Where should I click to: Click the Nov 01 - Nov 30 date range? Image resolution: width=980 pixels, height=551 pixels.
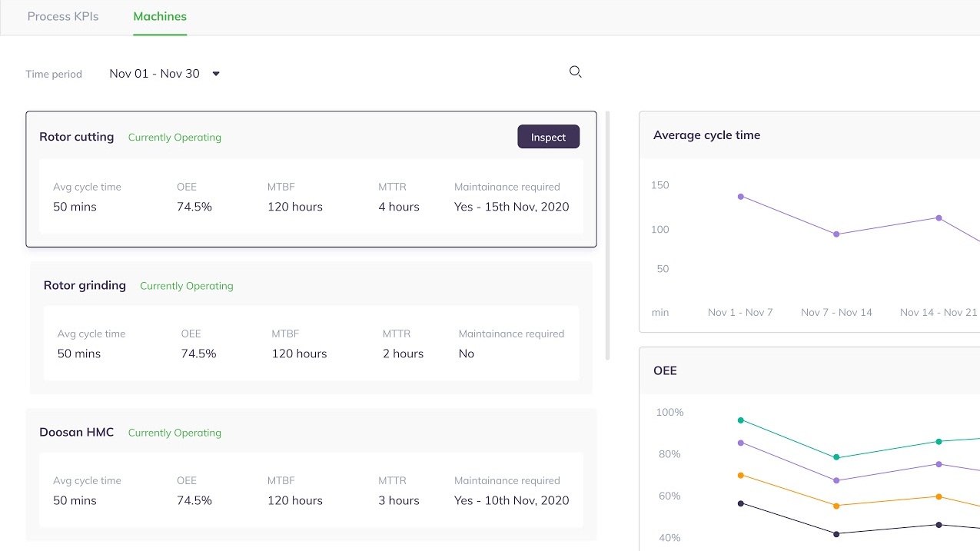[154, 74]
